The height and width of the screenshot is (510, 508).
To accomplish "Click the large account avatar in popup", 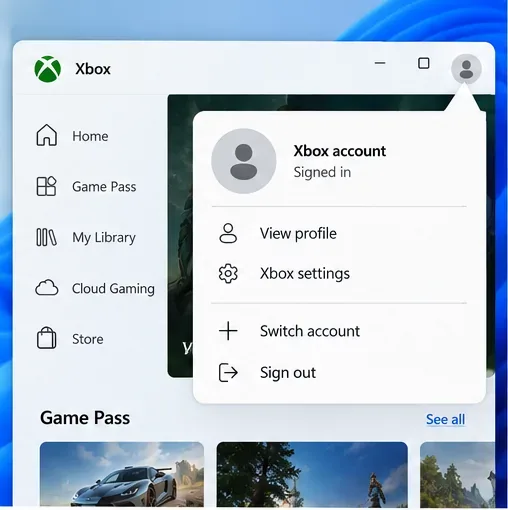I will [244, 161].
